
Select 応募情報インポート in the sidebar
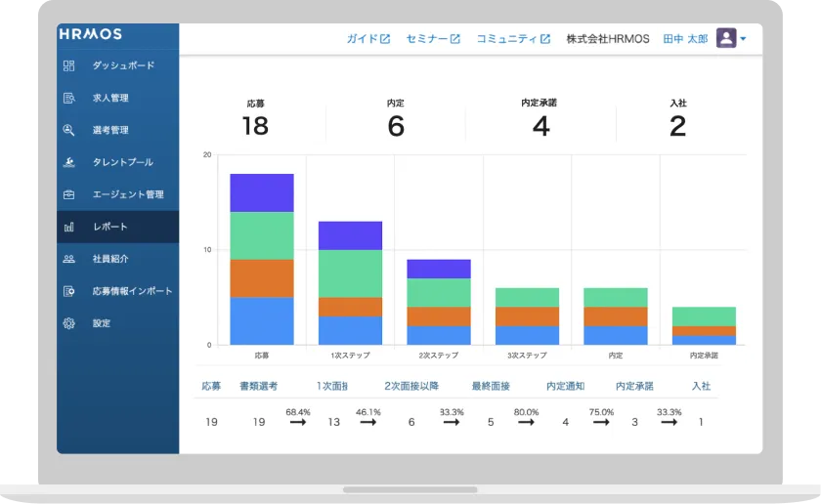[x=132, y=291]
